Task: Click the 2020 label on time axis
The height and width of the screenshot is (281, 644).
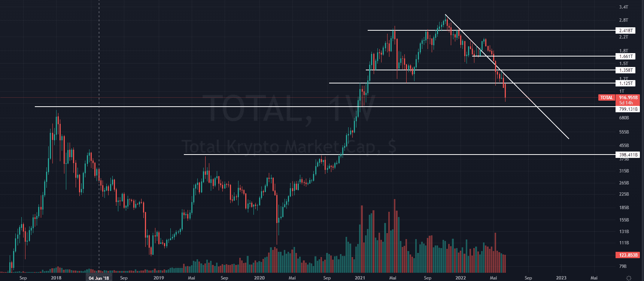Action: tap(259, 278)
